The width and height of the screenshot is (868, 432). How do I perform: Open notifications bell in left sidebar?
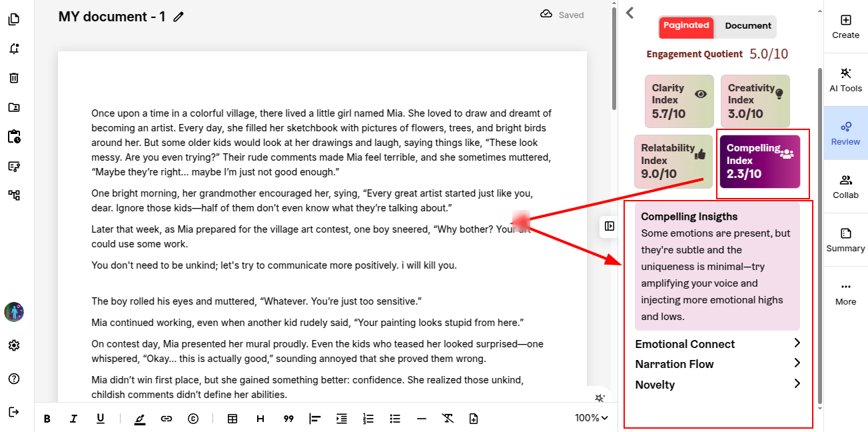14,49
